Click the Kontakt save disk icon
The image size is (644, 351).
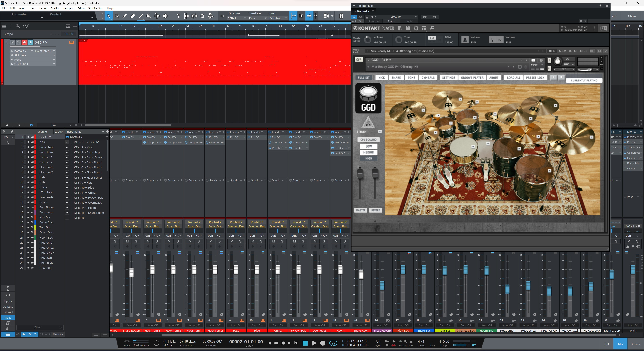tap(408, 28)
